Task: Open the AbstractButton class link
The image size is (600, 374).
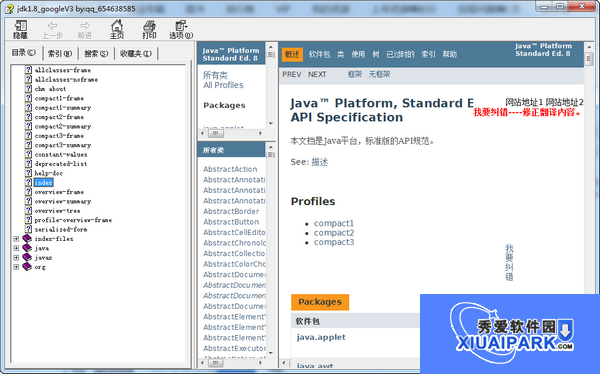Action: (x=231, y=222)
